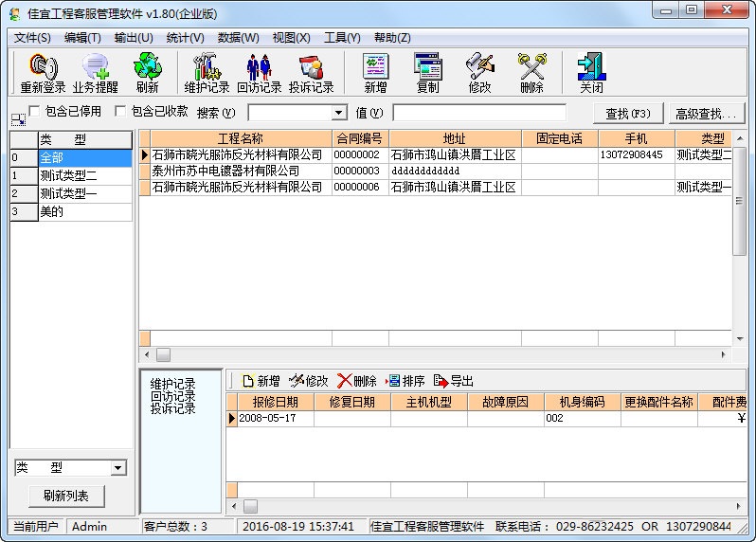Click 排序 sort in the lower toolbar

pyautogui.click(x=405, y=381)
